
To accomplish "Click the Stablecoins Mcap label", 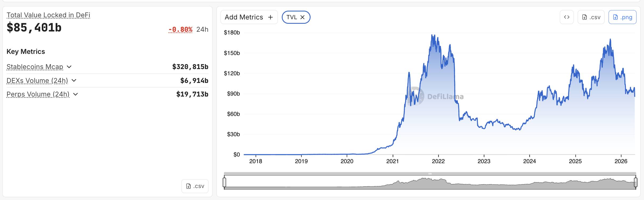I will (x=35, y=67).
